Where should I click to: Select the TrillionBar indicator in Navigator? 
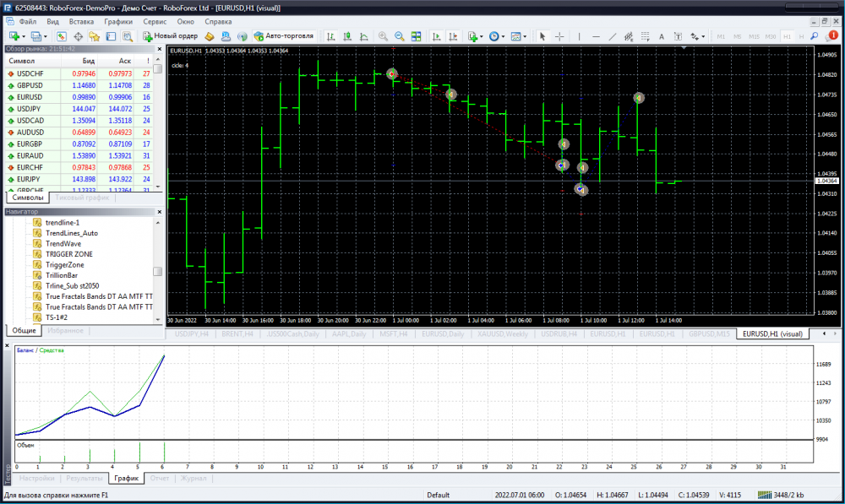click(62, 275)
